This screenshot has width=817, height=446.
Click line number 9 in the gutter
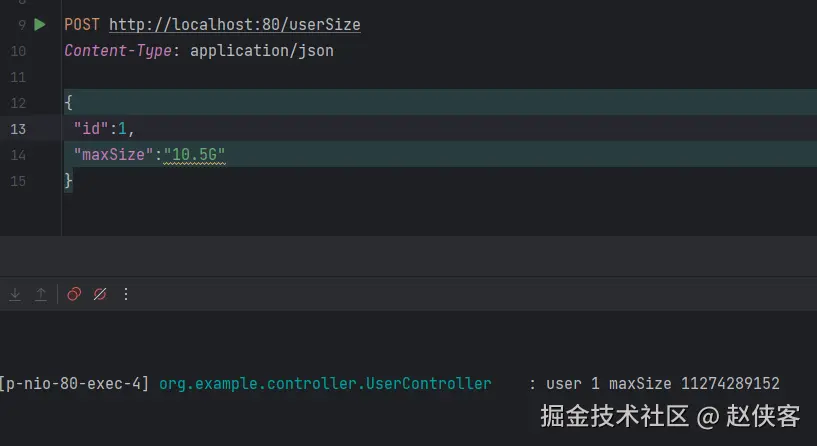[22, 24]
